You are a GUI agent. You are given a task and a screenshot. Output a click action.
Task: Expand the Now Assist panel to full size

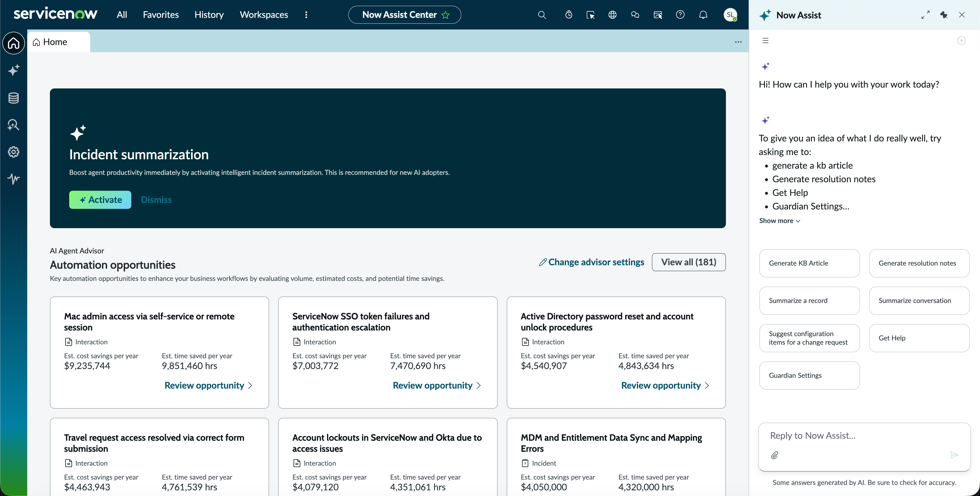coord(926,15)
